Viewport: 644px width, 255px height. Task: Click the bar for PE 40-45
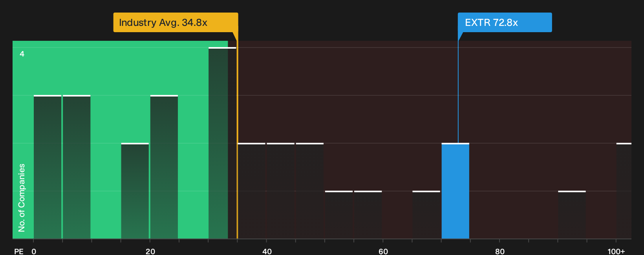coord(281,191)
